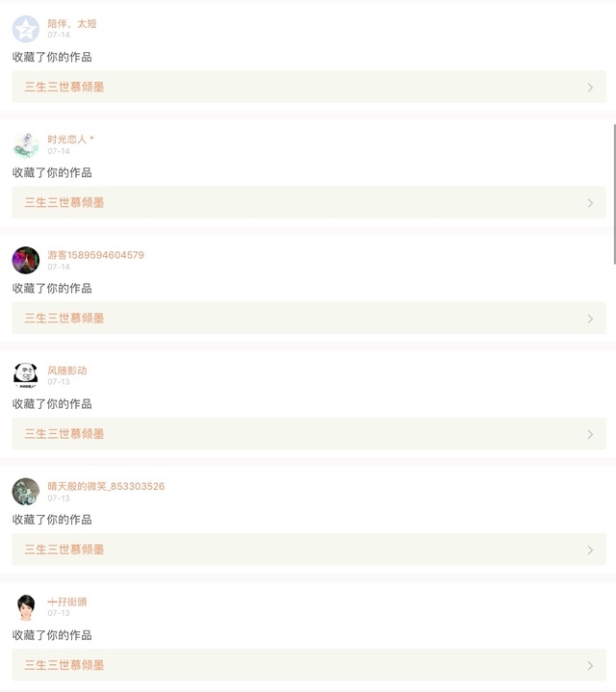Open avatar of 游客1589594604579
Viewport: 616px width, 692px height.
(26, 260)
